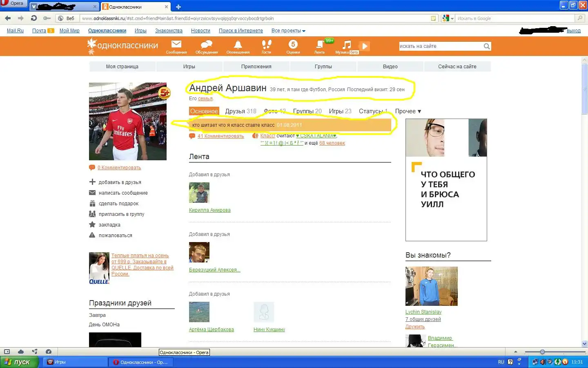Expand Все проекты menu

[x=288, y=31]
